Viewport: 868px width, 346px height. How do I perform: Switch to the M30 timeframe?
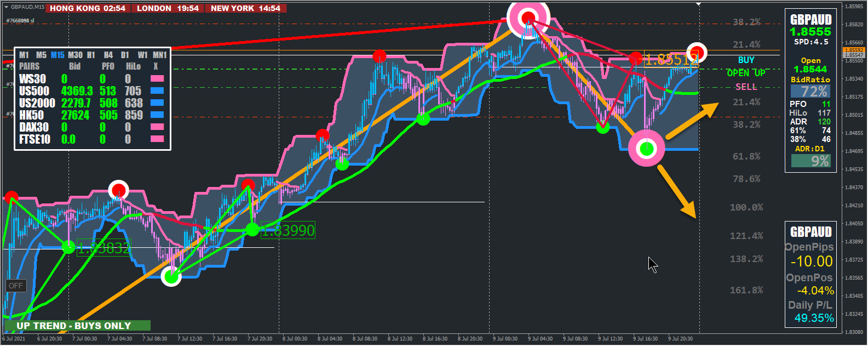tap(75, 55)
